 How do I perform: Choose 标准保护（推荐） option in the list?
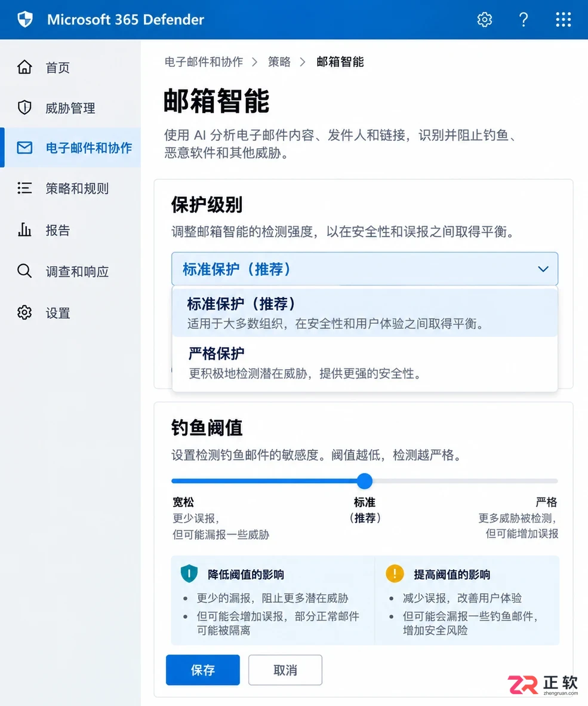pyautogui.click(x=364, y=313)
